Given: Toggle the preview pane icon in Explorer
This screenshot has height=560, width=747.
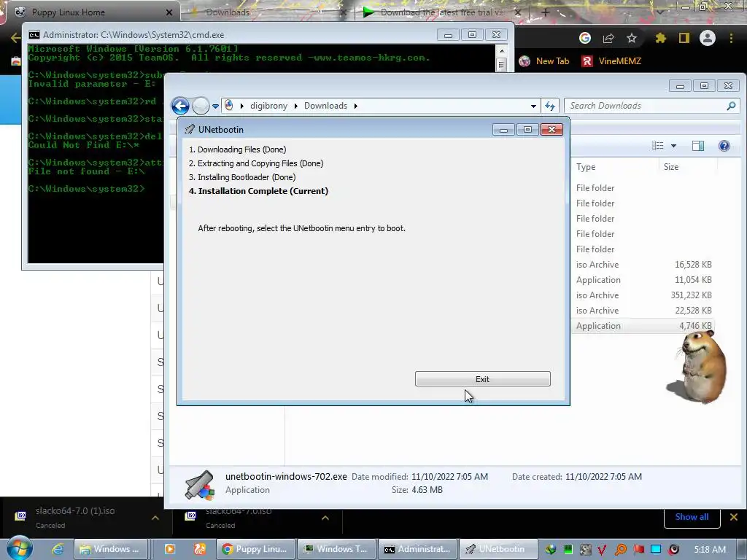Looking at the screenshot, I should [698, 146].
